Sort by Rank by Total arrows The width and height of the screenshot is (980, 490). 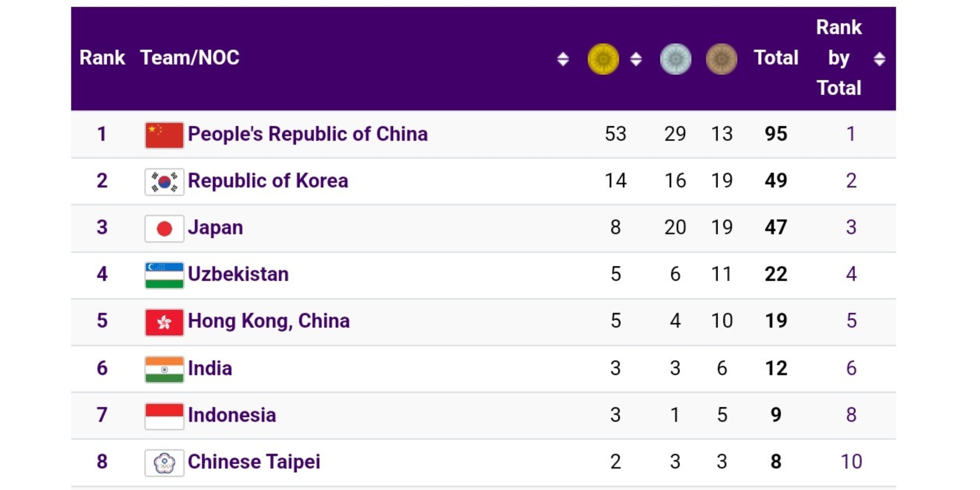click(x=879, y=59)
